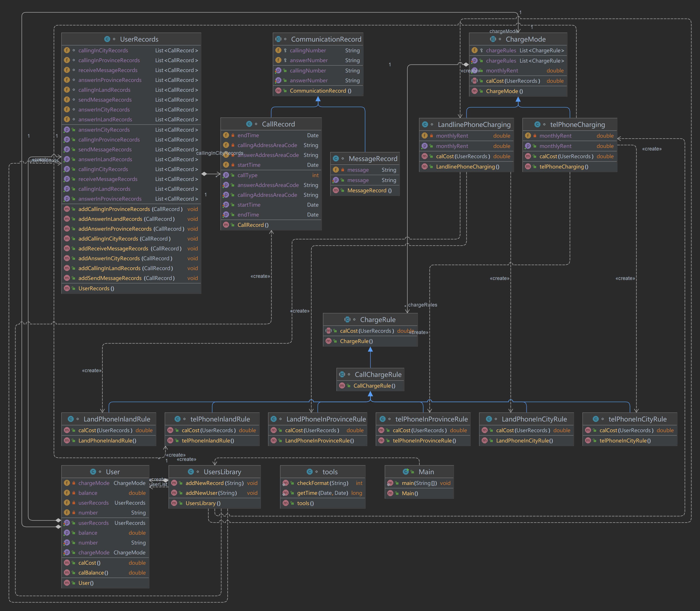Select the LandlinePhoneCharging class node title
Viewport: 700px width, 611px height.
pyautogui.click(x=474, y=124)
